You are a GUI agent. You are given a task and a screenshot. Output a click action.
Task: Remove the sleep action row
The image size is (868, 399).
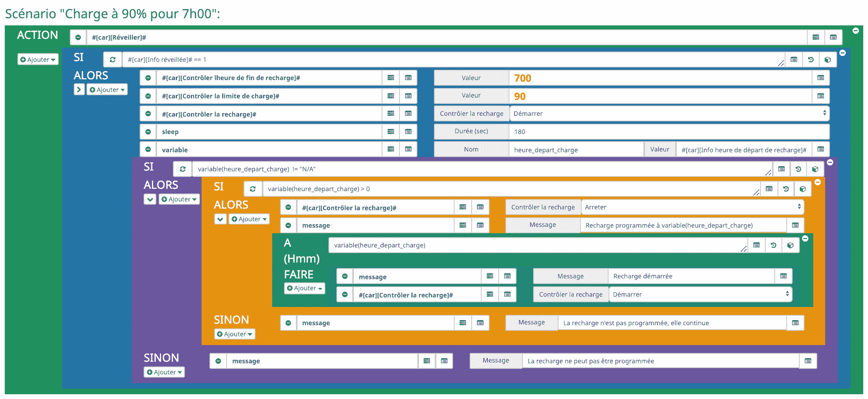point(148,132)
